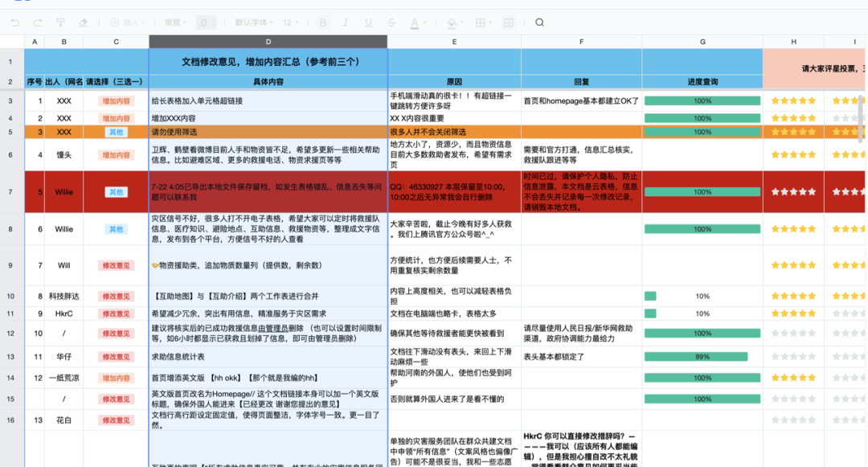Click the 请大家评星投票 header cell

tap(813, 68)
